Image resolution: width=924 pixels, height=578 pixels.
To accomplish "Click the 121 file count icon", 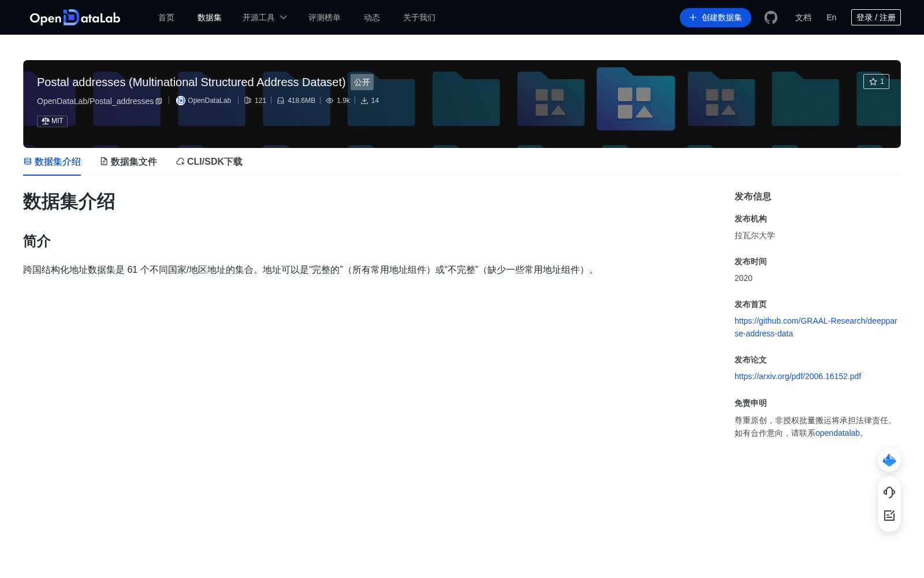I will pos(248,101).
